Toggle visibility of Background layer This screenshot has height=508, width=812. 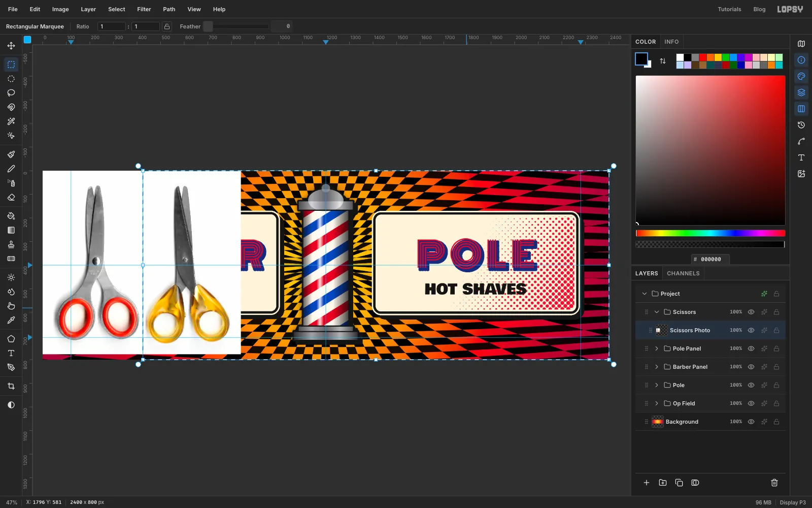tap(751, 422)
